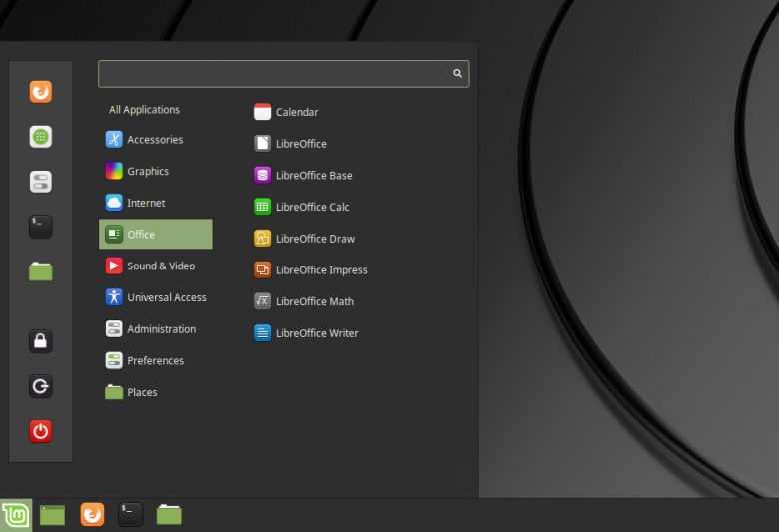
Task: Click the red power Quit icon
Action: click(41, 431)
